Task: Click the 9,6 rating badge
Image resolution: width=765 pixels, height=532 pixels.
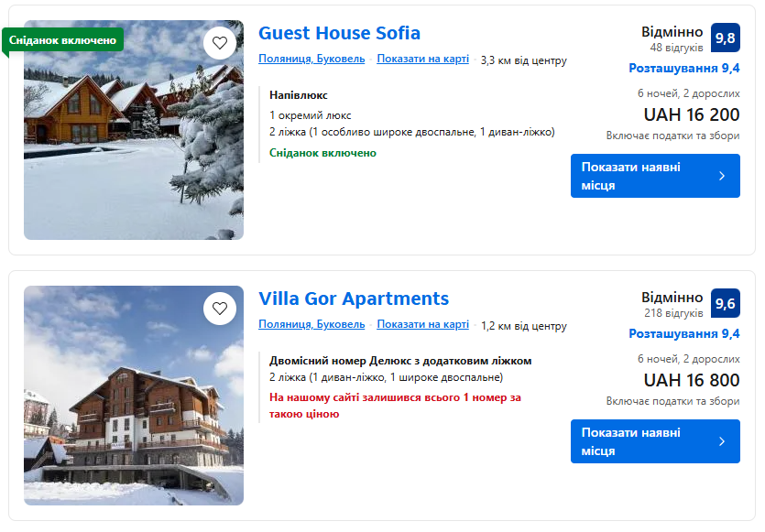Action: tap(725, 303)
